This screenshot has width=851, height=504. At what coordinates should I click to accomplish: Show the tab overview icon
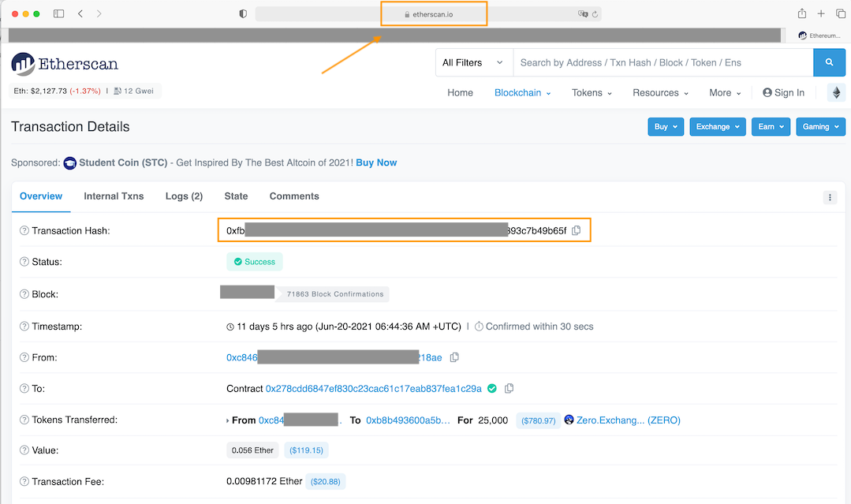pos(841,13)
